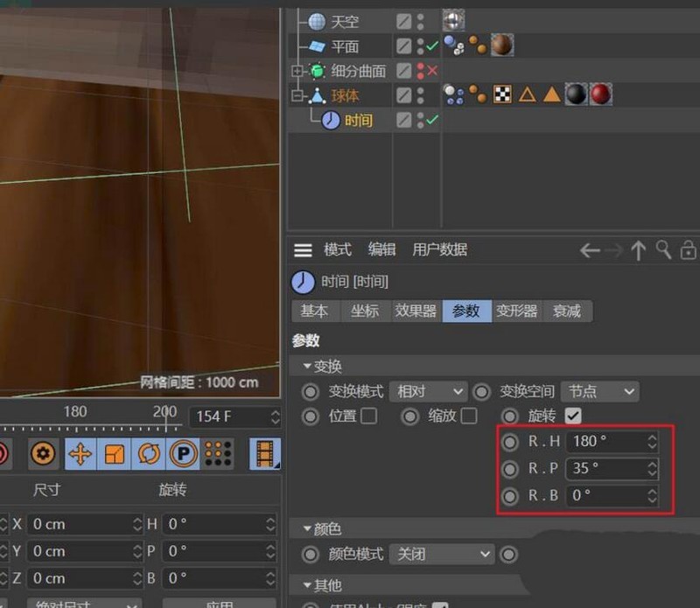The width and height of the screenshot is (700, 608).
Task: Select the record rotation keyframe icon
Action: pos(148,453)
